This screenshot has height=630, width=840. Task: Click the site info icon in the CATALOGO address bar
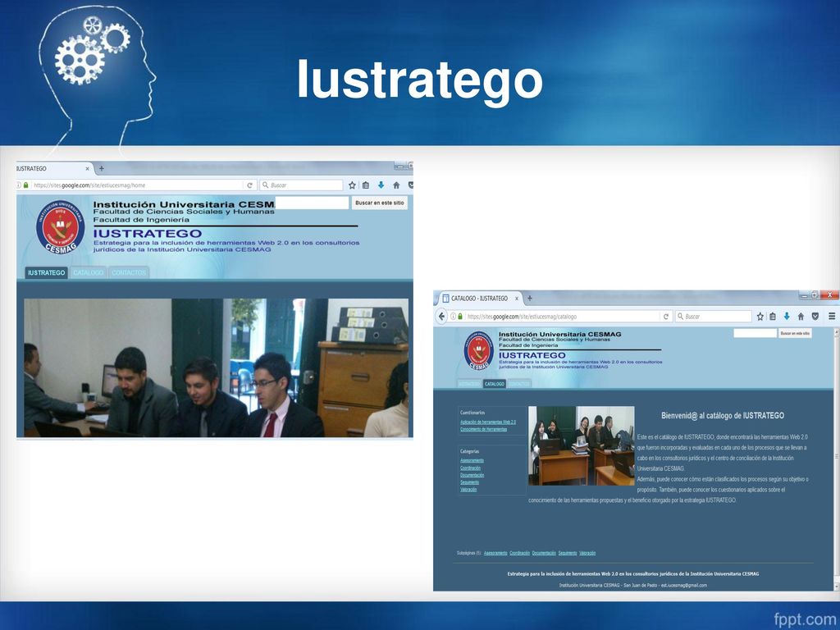[x=453, y=317]
